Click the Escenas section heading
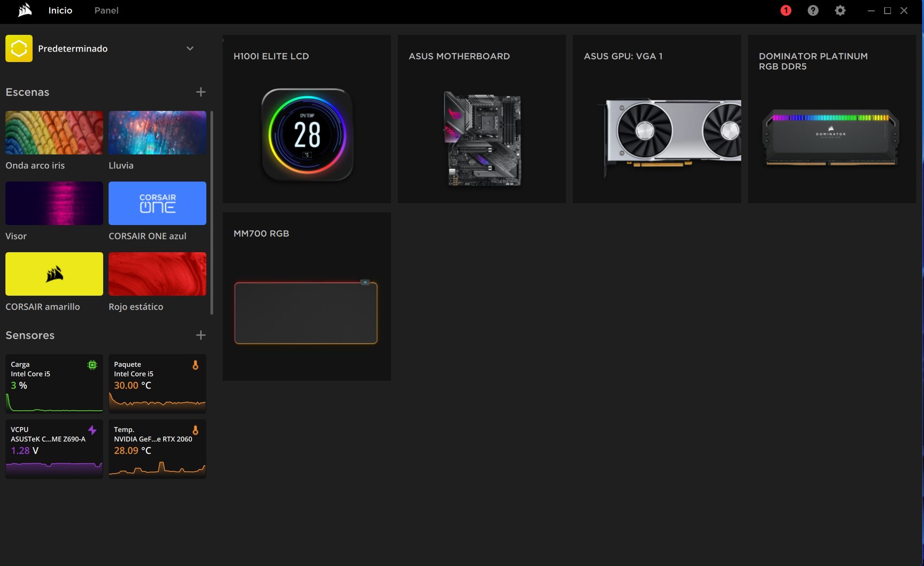This screenshot has width=924, height=566. point(27,92)
